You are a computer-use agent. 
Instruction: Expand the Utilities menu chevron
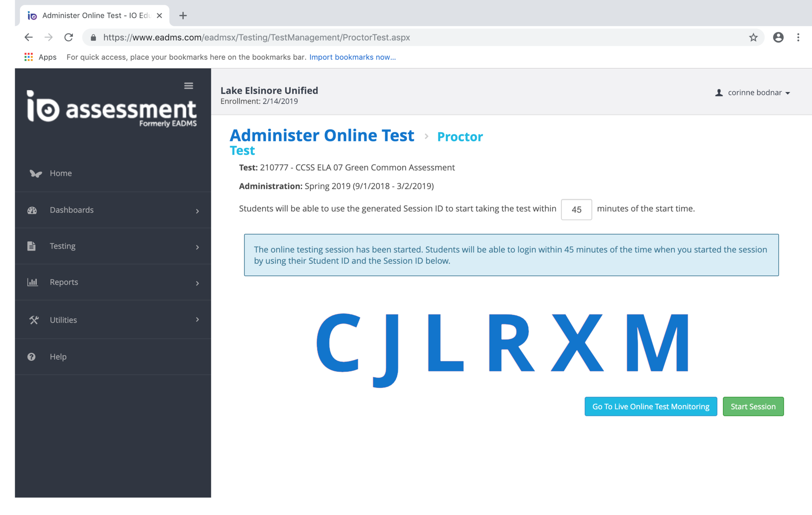(197, 319)
